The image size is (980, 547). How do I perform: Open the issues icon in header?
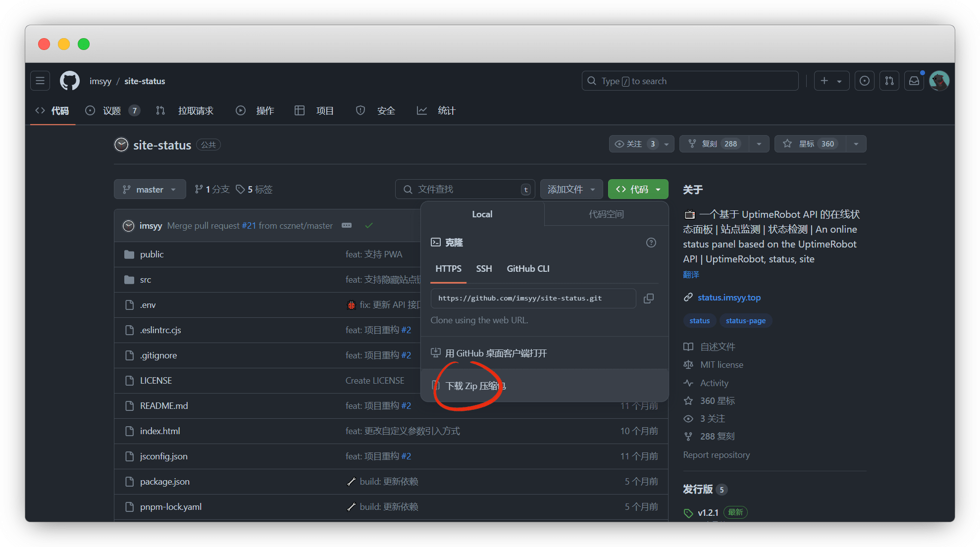click(x=864, y=81)
